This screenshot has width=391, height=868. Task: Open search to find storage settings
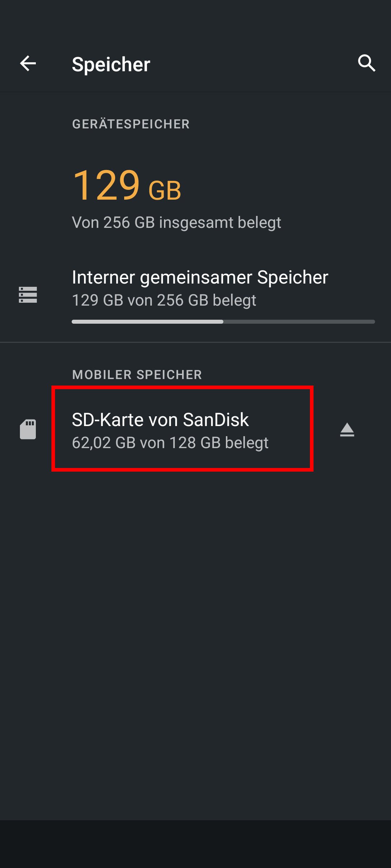[367, 64]
